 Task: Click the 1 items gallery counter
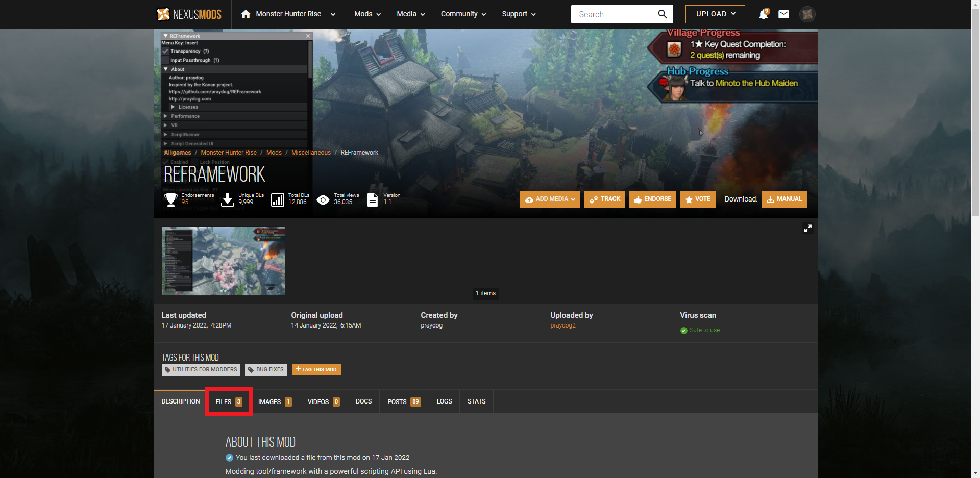click(486, 293)
